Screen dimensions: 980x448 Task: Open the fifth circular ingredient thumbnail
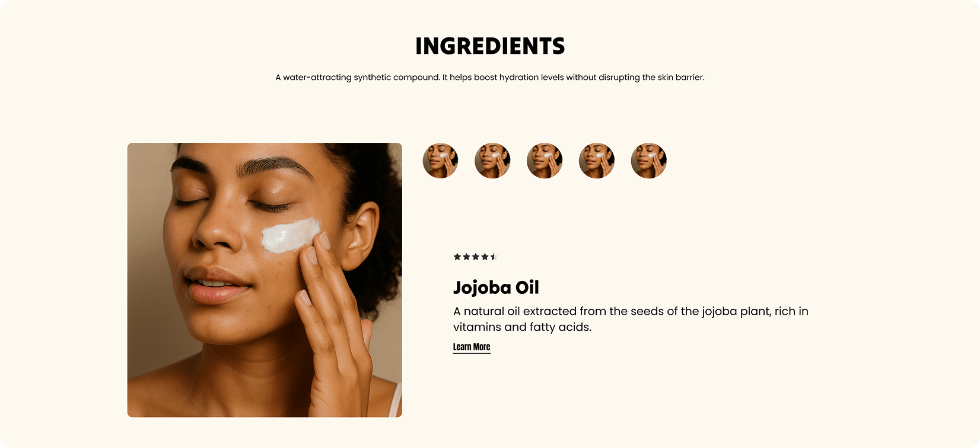point(649,161)
